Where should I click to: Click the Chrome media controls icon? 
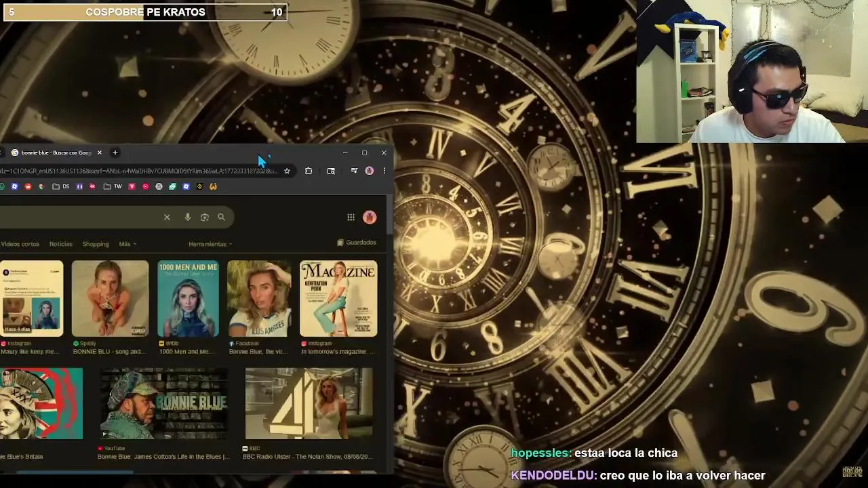click(353, 171)
